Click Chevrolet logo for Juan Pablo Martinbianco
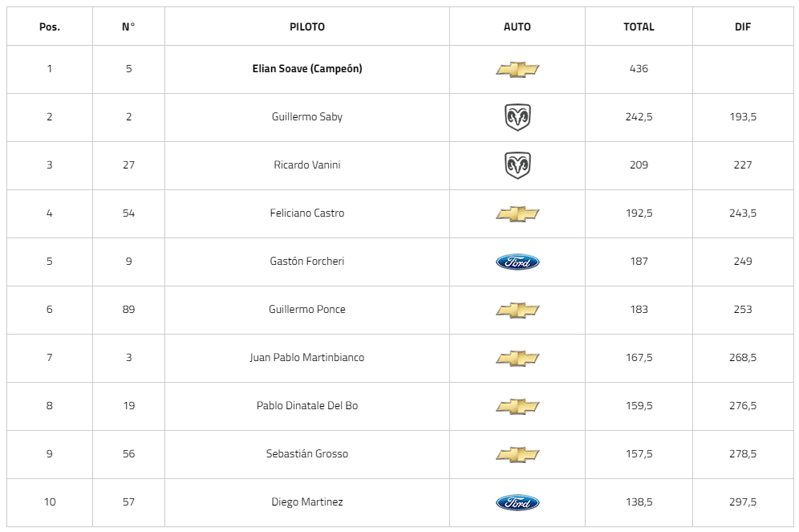This screenshot has height=532, width=799. [517, 358]
